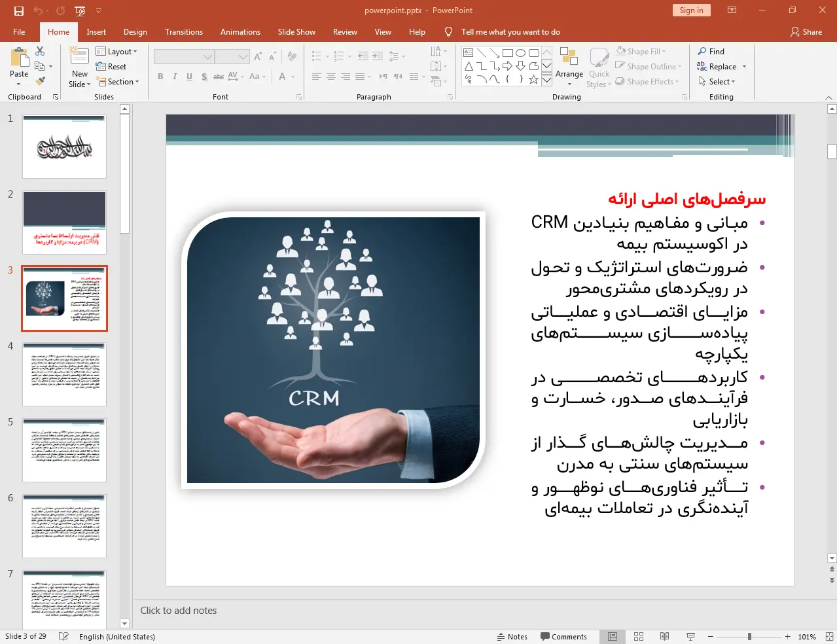Open Change Case Aa dropdown
The height and width of the screenshot is (644, 837).
click(x=257, y=77)
